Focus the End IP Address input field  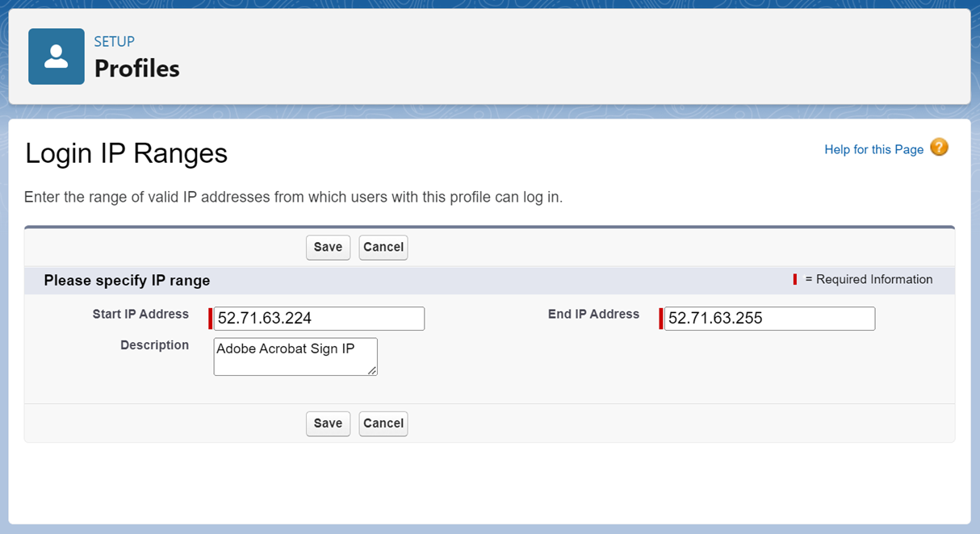769,319
